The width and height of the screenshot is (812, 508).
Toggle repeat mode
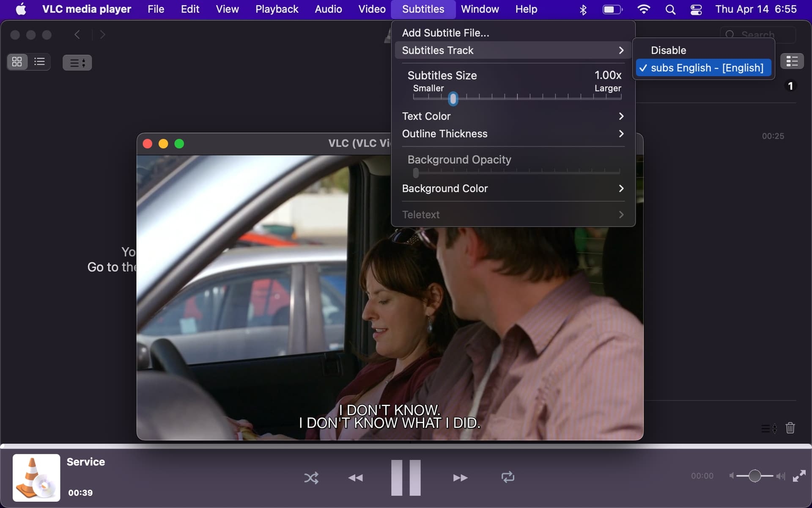[507, 478]
